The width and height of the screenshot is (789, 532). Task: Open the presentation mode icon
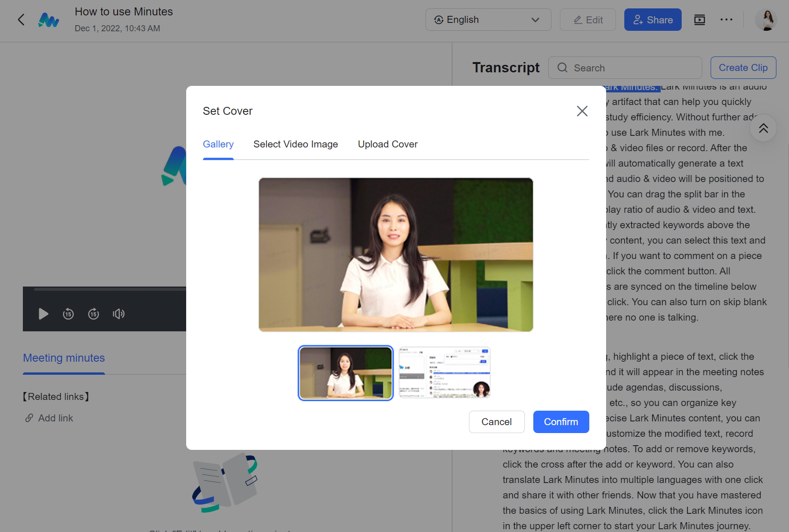coord(699,20)
